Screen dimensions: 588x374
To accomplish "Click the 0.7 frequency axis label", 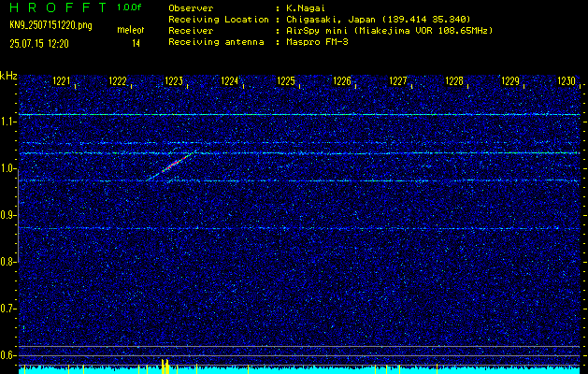I will pyautogui.click(x=7, y=309).
